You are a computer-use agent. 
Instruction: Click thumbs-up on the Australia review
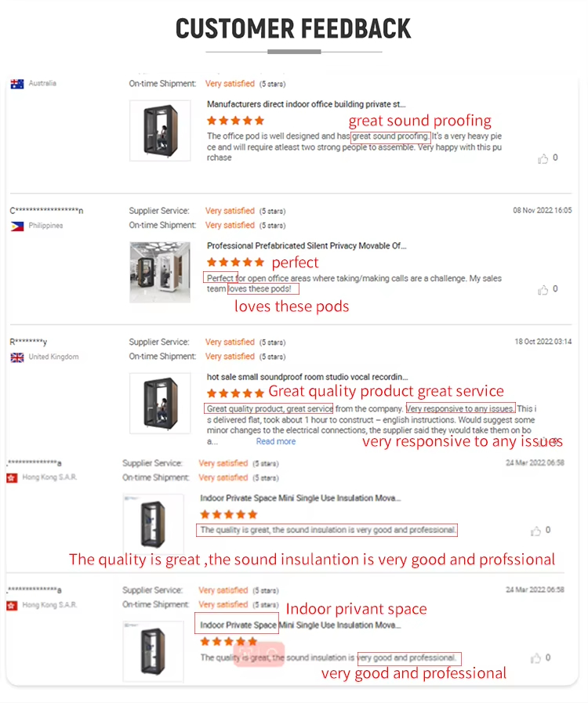[543, 158]
